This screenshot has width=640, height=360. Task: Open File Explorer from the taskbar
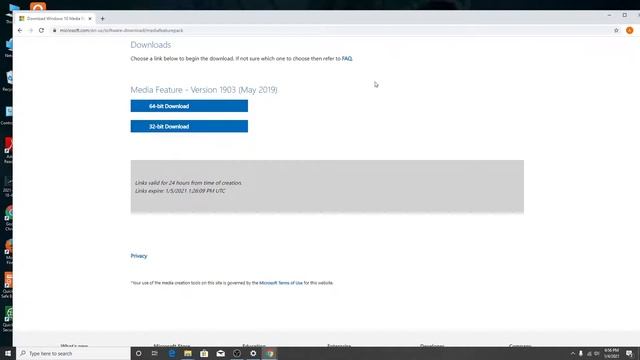click(188, 353)
